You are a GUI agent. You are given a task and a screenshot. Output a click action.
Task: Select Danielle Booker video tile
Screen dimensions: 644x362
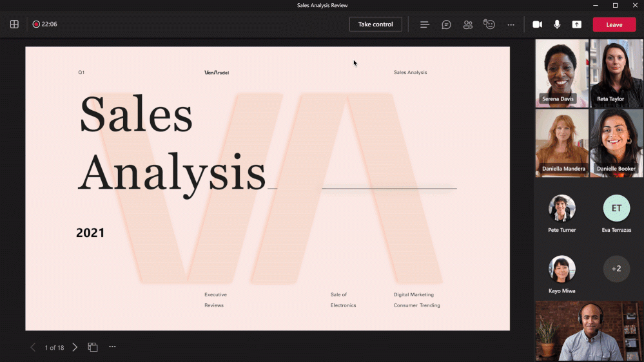click(x=616, y=143)
